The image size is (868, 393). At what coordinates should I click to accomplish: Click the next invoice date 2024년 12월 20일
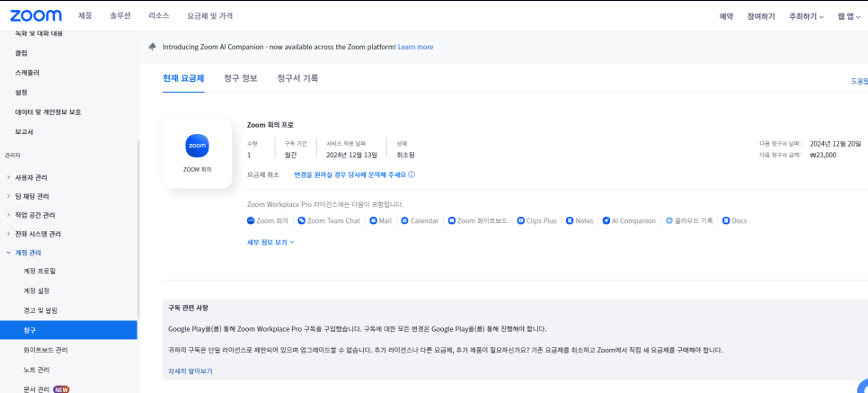(x=836, y=143)
